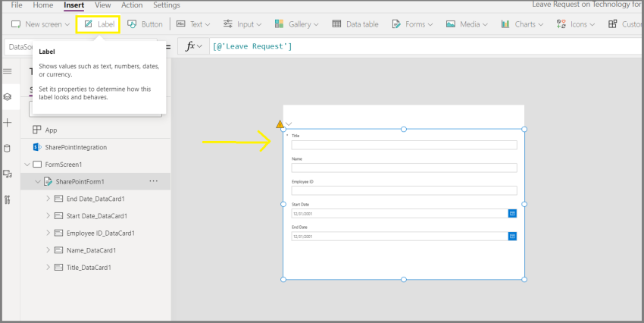Select Employee ID_DataCard1 item
The height and width of the screenshot is (323, 644).
pyautogui.click(x=101, y=233)
